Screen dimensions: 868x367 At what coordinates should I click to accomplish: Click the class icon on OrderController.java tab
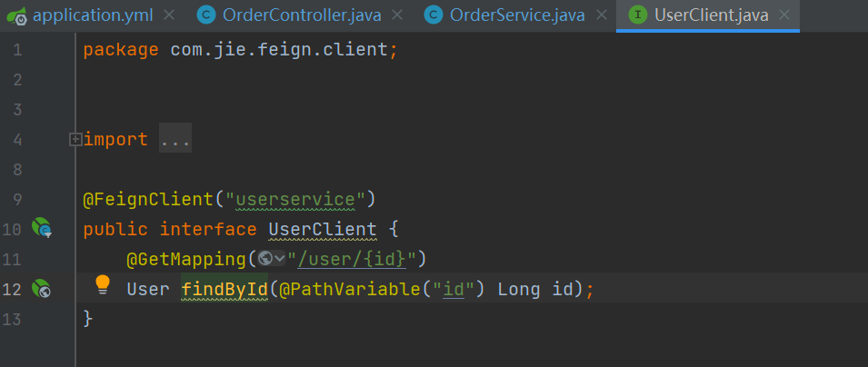[206, 15]
